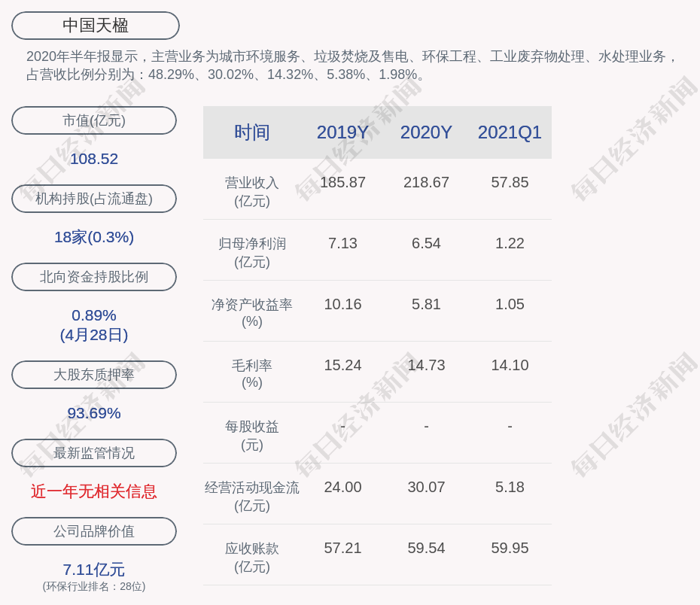This screenshot has height=605, width=700.
Task: Select the 2019Y column header
Action: coord(342,132)
